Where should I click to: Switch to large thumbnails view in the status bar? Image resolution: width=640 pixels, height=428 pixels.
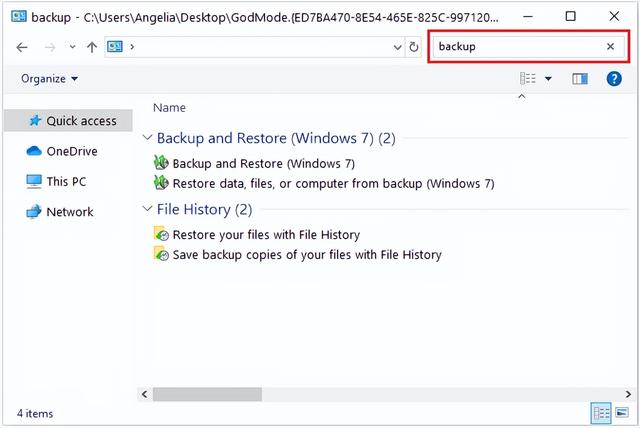coord(622,413)
